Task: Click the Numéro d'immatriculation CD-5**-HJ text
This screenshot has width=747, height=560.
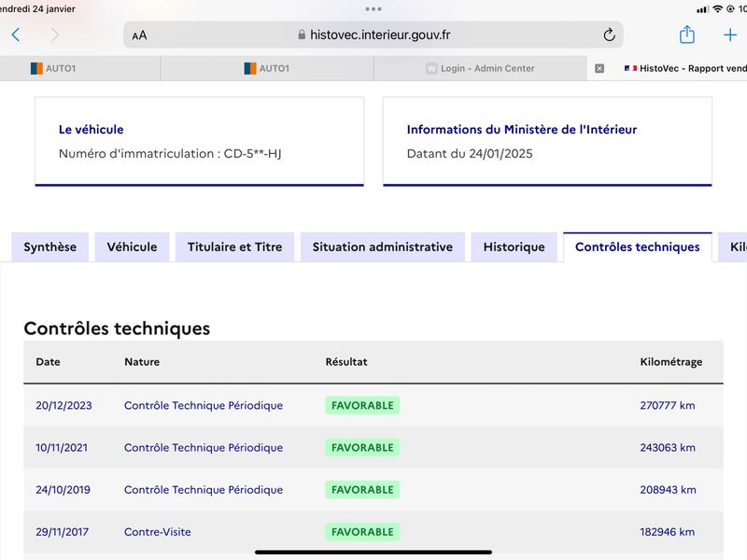Action: point(170,154)
